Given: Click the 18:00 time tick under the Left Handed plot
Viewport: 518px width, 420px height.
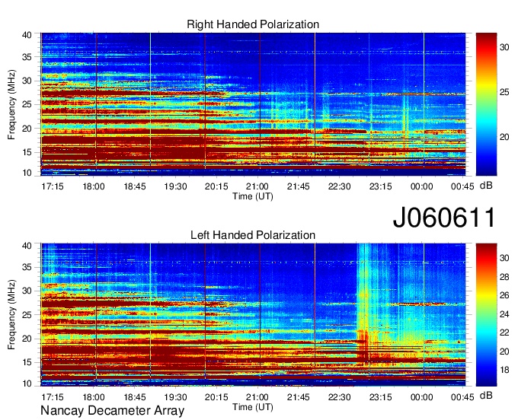Looking at the screenshot, I should tap(94, 397).
